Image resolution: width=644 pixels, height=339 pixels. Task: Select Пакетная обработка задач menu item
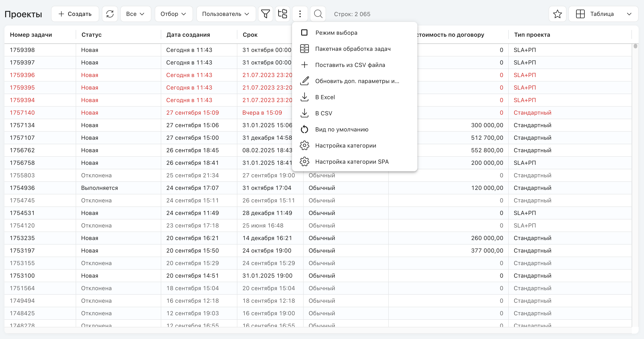354,49
